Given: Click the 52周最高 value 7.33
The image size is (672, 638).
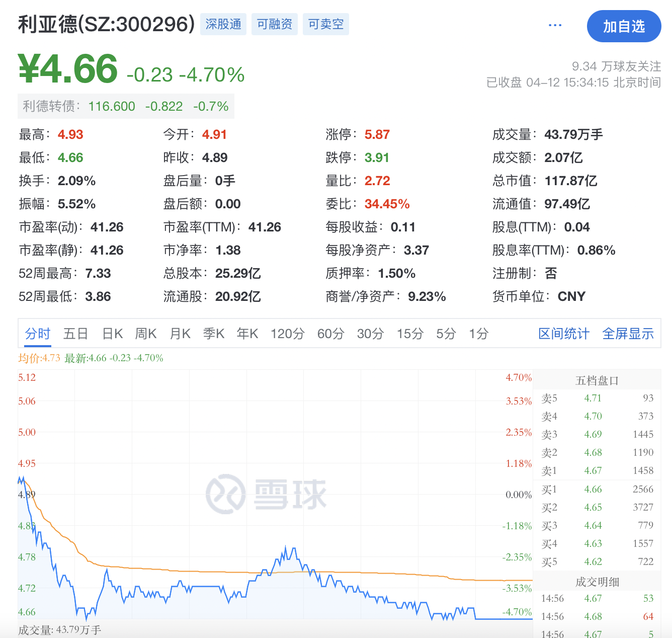Looking at the screenshot, I should click(98, 273).
